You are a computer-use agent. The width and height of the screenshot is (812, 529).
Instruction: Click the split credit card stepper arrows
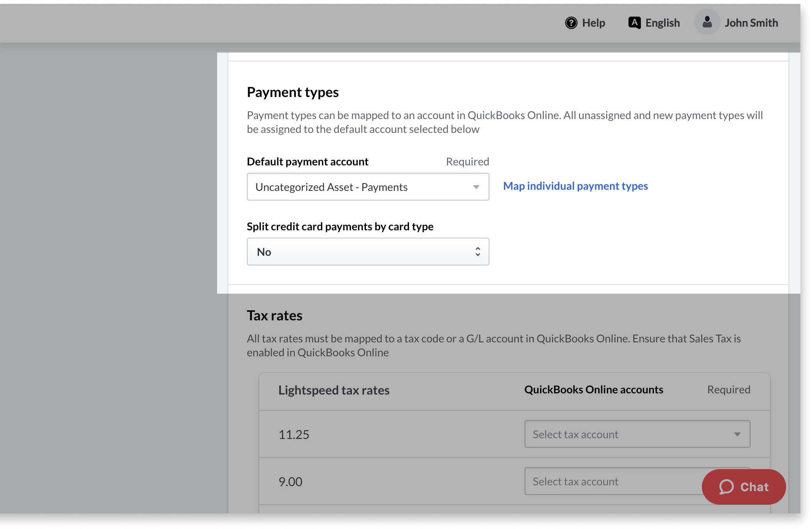478,252
